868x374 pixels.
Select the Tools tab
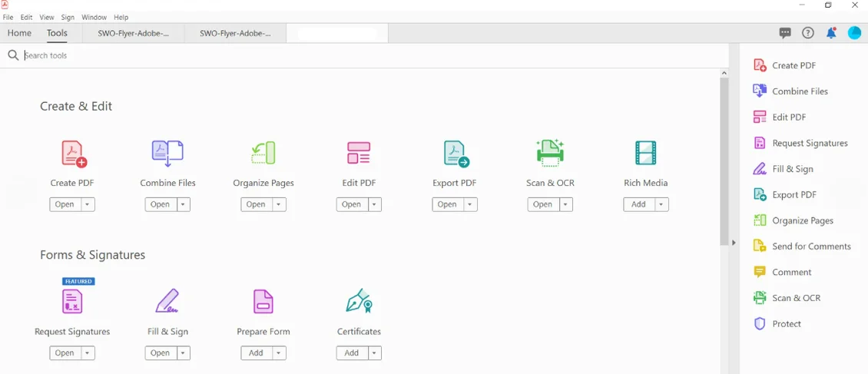click(57, 33)
